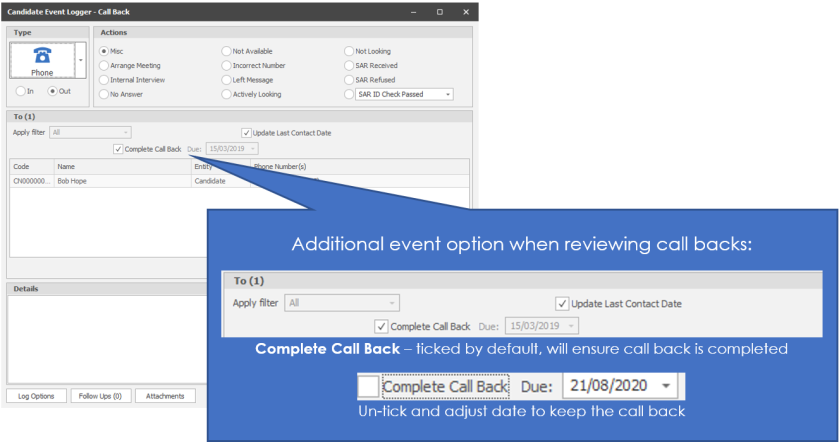Select the Left Message action

(226, 79)
